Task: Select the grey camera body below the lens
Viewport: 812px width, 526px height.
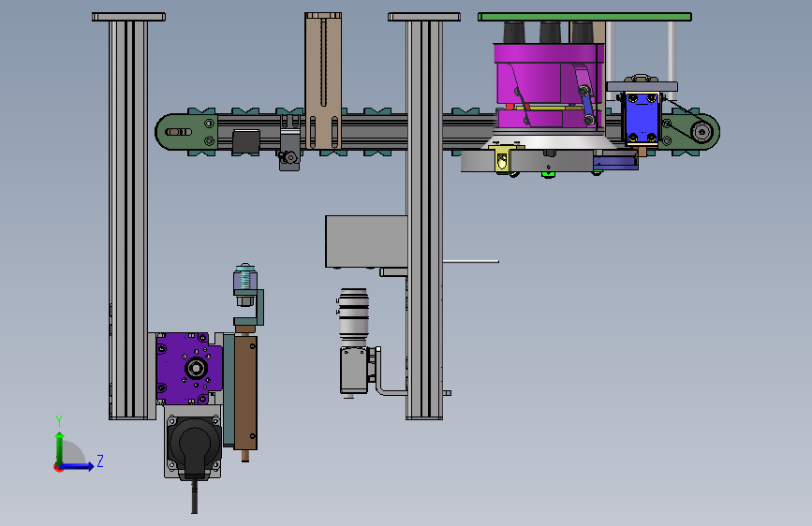Action: coord(354,371)
